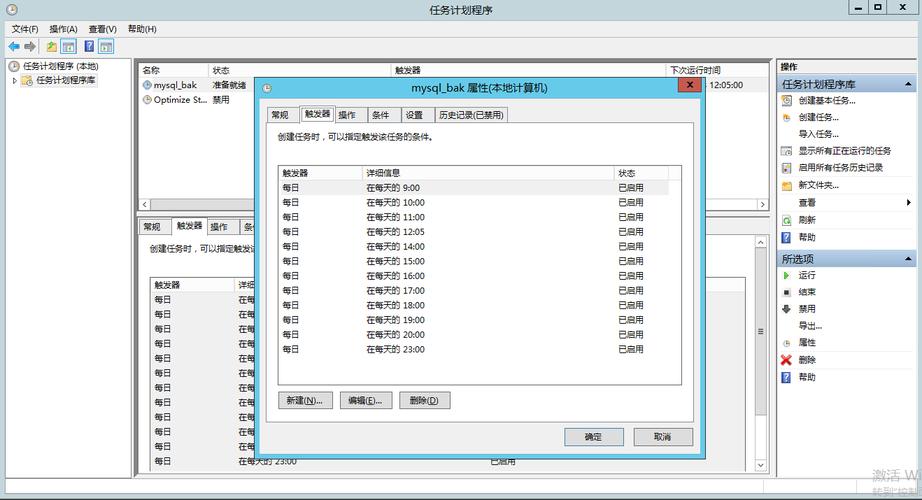Click the 取消 button
The width and height of the screenshot is (922, 500).
pos(663,437)
